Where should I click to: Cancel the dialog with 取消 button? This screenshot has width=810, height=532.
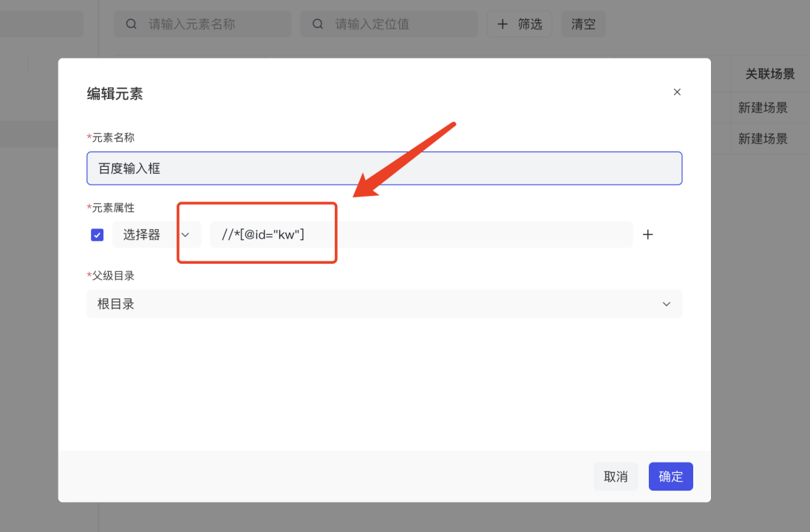(x=616, y=477)
